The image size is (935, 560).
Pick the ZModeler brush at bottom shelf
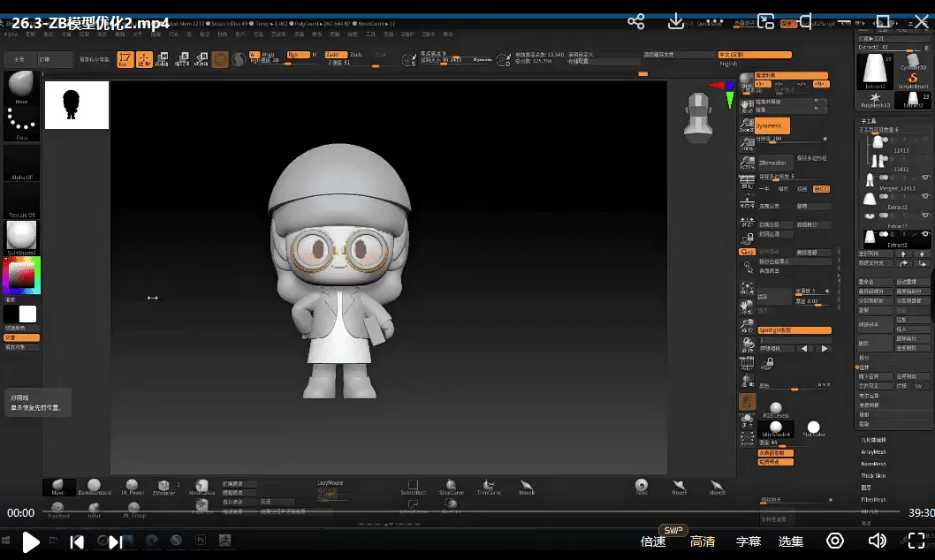tap(163, 487)
